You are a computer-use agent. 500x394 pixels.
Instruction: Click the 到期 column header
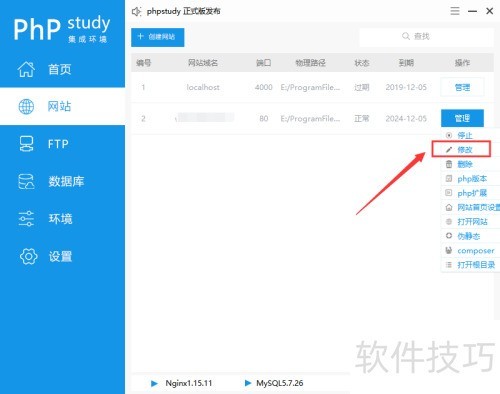[x=406, y=63]
